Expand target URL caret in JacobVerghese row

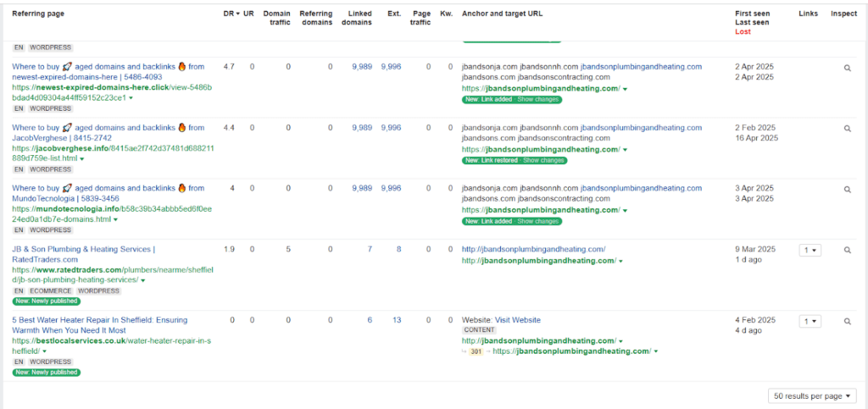pos(625,150)
